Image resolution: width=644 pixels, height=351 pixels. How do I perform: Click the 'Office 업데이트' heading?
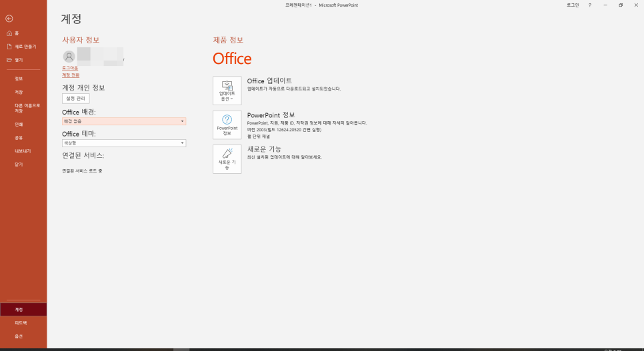pos(269,81)
